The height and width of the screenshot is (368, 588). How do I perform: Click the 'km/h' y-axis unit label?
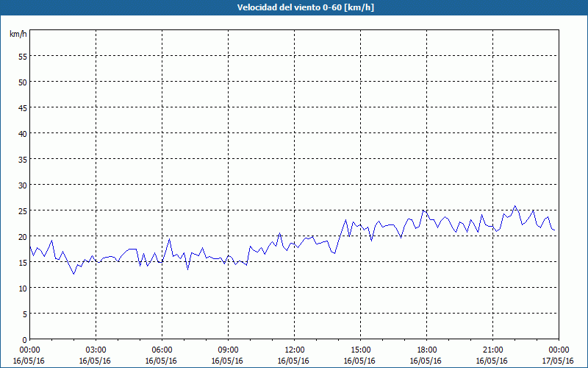coord(18,34)
